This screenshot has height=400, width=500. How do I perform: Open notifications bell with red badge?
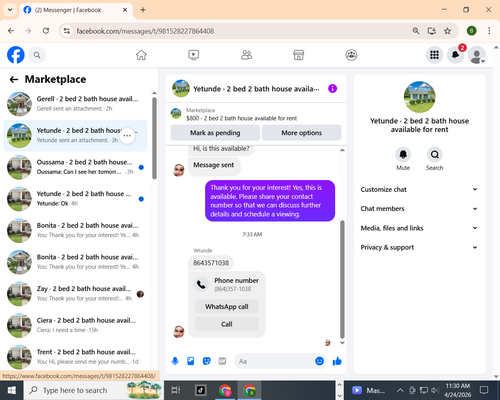[x=456, y=55]
